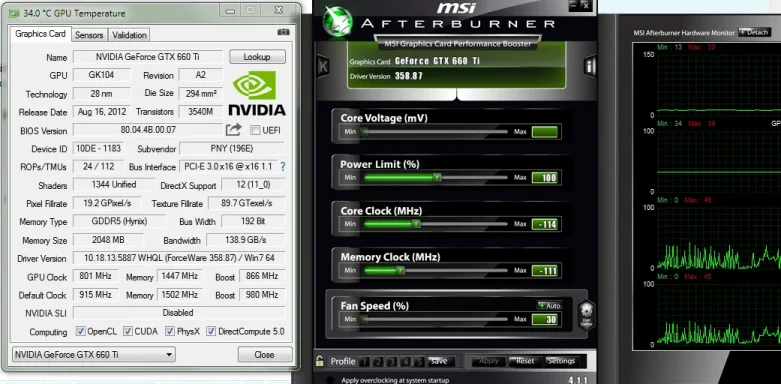Click the Core Voltage value box
This screenshot has height=384, width=781.
coord(544,132)
